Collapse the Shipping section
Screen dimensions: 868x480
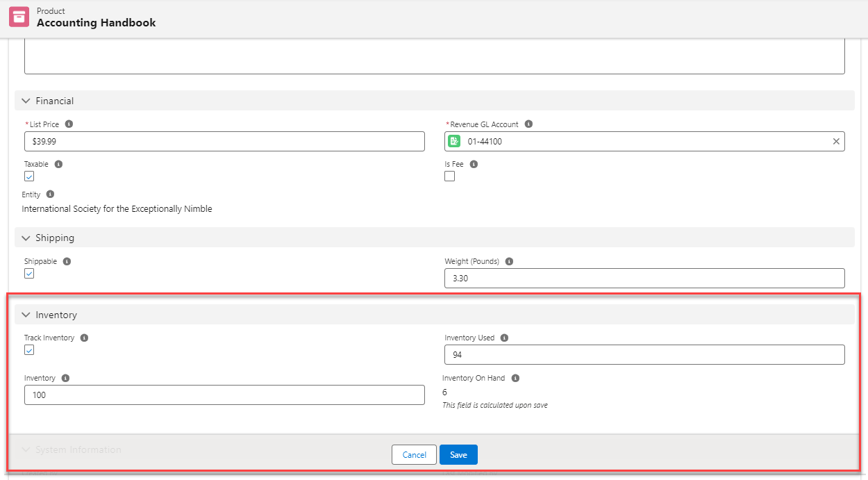[26, 238]
